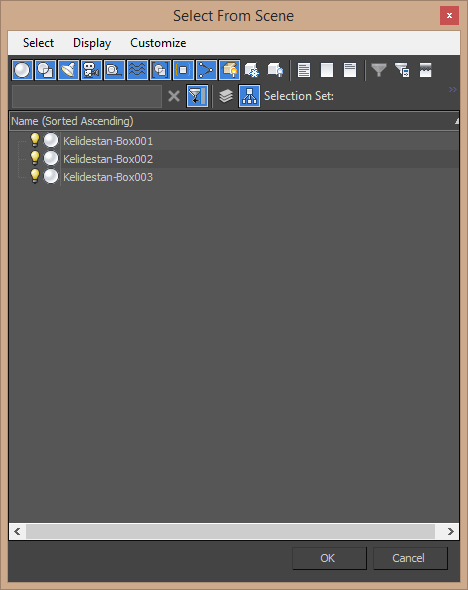The image size is (468, 590).
Task: Click the Select None blank page icon
Action: point(327,70)
